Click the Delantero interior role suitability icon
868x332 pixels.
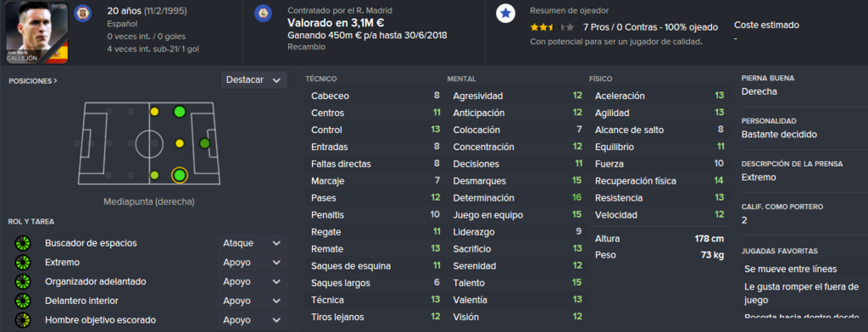coord(23,301)
